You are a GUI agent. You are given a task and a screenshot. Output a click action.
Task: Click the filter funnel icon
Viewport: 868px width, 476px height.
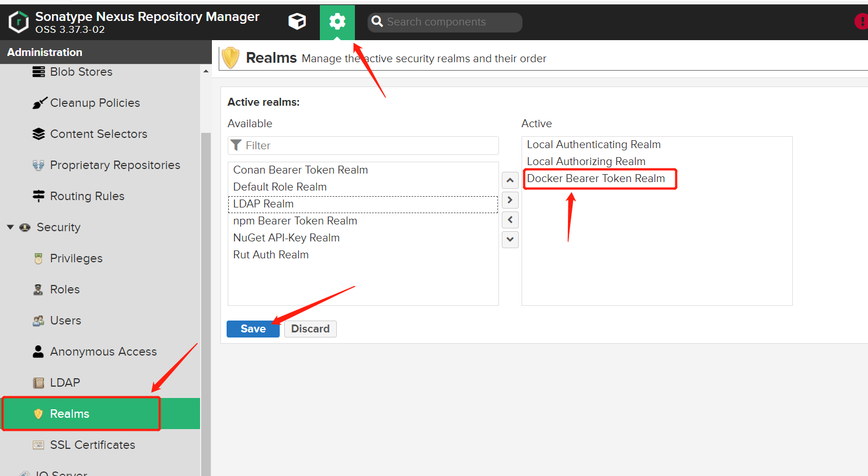point(236,145)
